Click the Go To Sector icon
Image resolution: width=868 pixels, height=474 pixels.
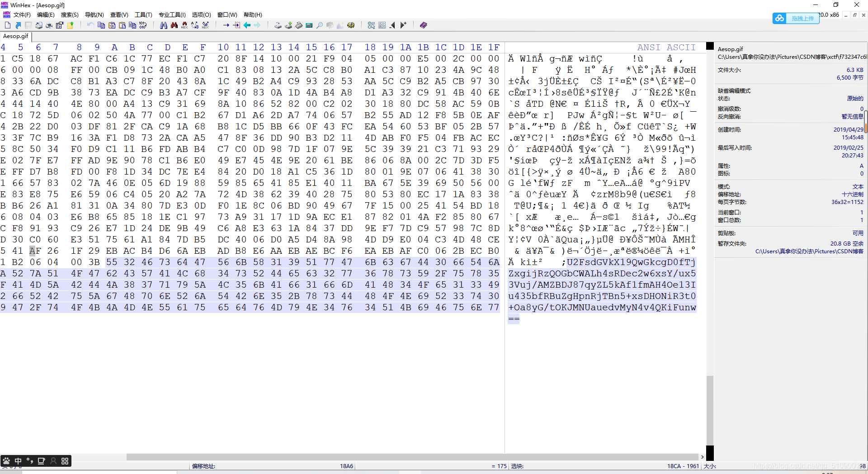[236, 25]
